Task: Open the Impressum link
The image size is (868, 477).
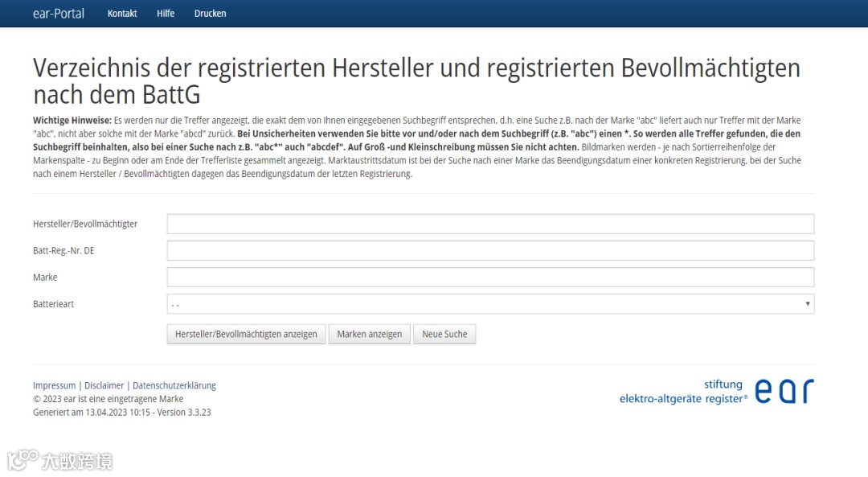Action: (55, 385)
